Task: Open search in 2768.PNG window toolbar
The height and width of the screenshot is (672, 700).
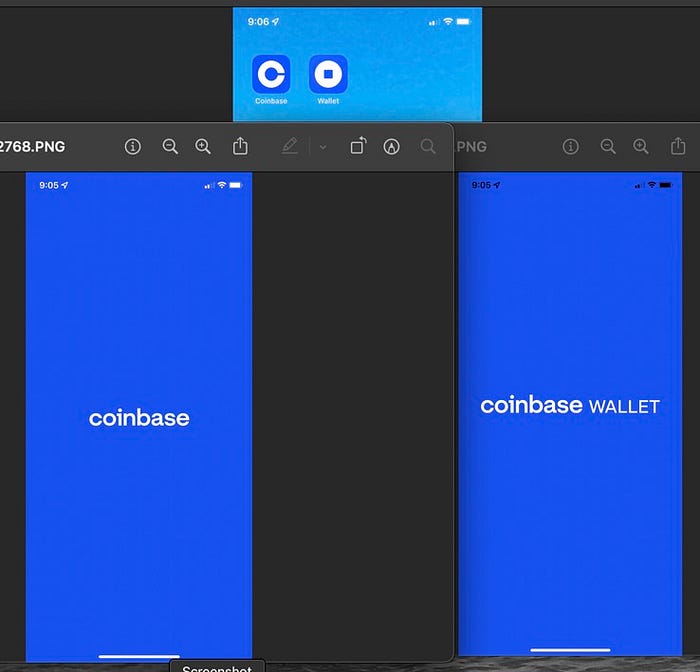Action: [428, 146]
